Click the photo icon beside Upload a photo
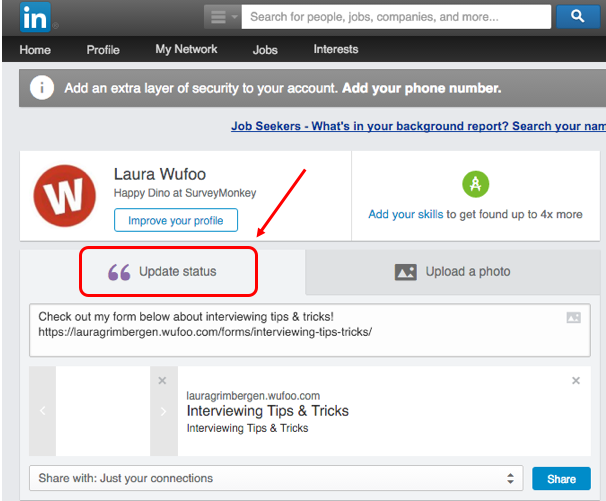 [x=406, y=272]
